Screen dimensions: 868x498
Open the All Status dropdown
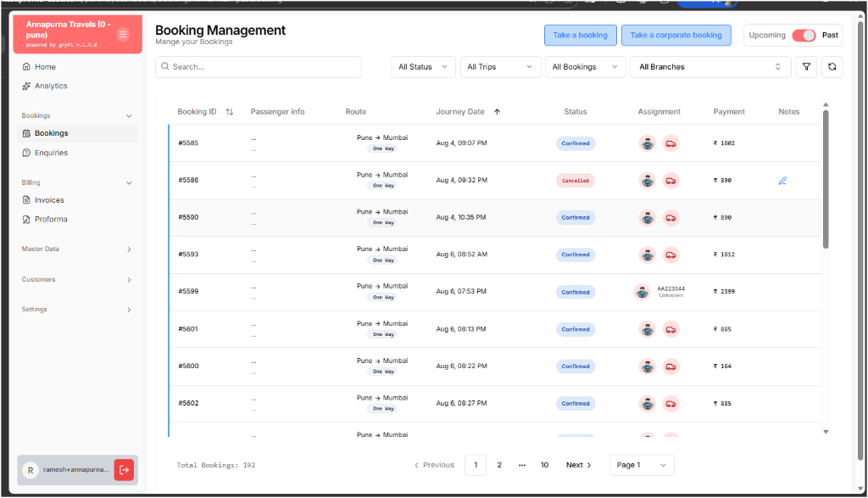click(422, 66)
